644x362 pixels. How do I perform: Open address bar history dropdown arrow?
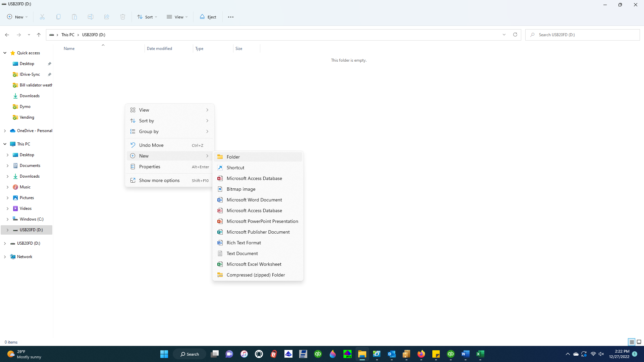(504, 35)
